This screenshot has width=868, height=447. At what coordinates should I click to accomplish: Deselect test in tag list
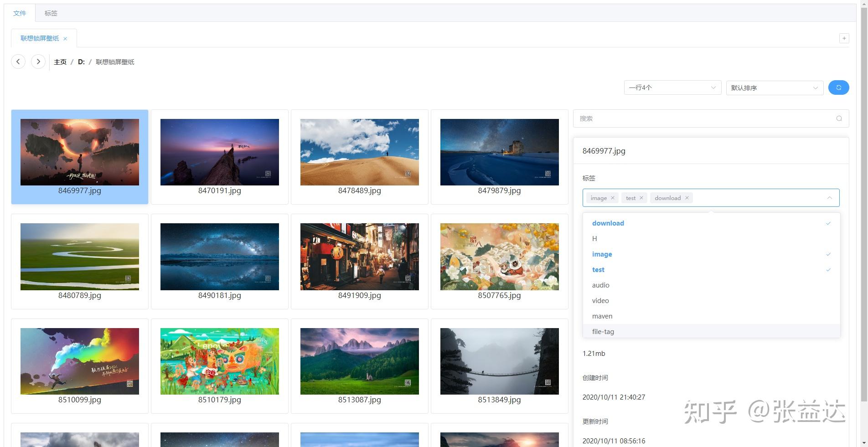(x=711, y=270)
